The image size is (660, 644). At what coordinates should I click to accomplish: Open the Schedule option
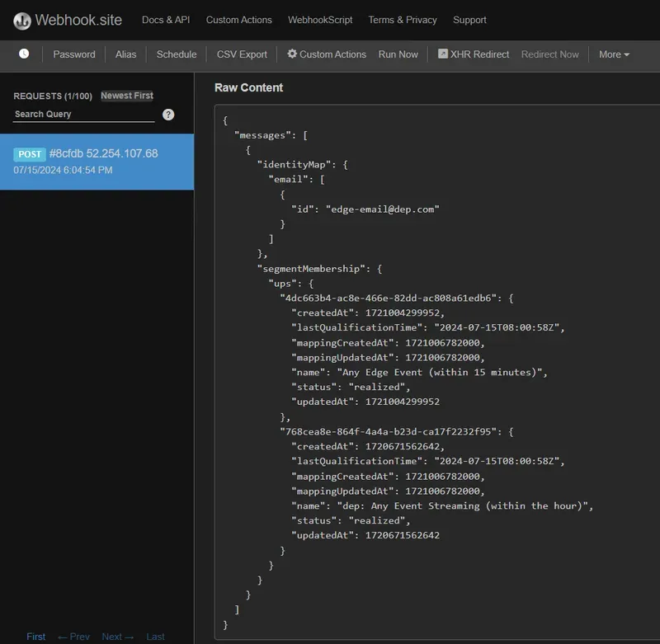177,54
